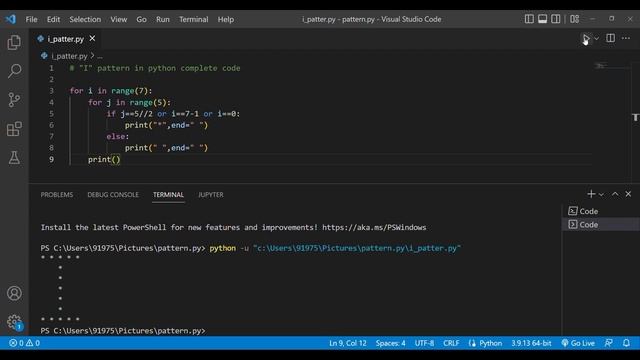The image size is (640, 360).
Task: Run the Python file with play button
Action: pos(586,38)
